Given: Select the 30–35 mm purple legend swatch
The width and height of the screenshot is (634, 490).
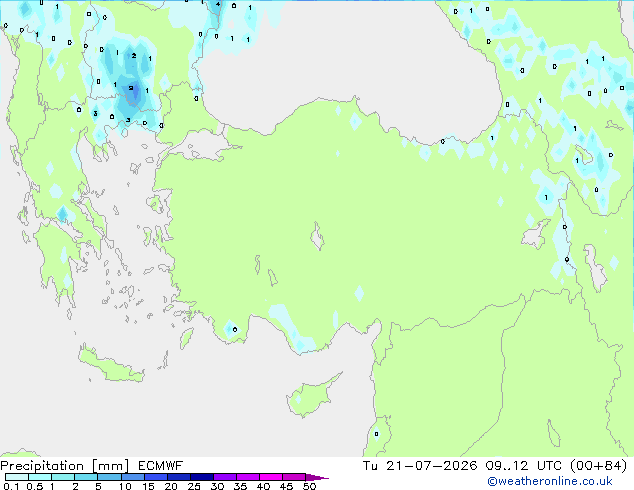Looking at the screenshot, I should pos(224,477).
